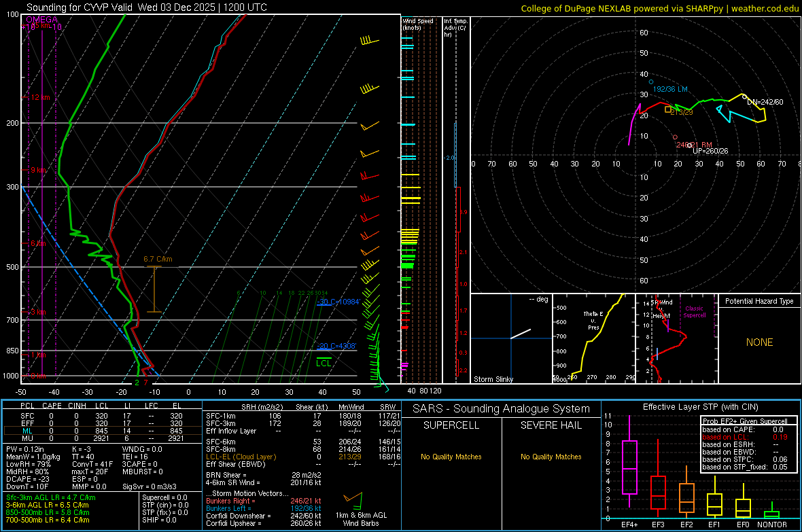
Task: Click the 'Supercell = 0.0' value
Action: [164, 497]
